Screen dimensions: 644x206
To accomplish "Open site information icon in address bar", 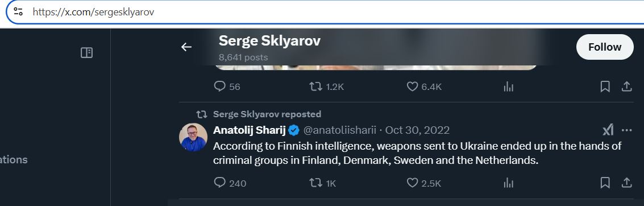I will (18, 11).
